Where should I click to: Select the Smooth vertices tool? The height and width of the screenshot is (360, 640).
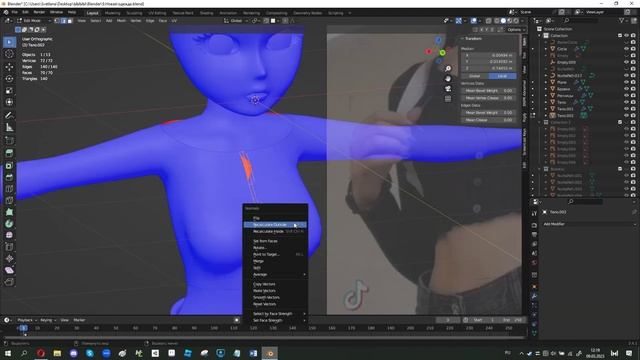(9, 235)
